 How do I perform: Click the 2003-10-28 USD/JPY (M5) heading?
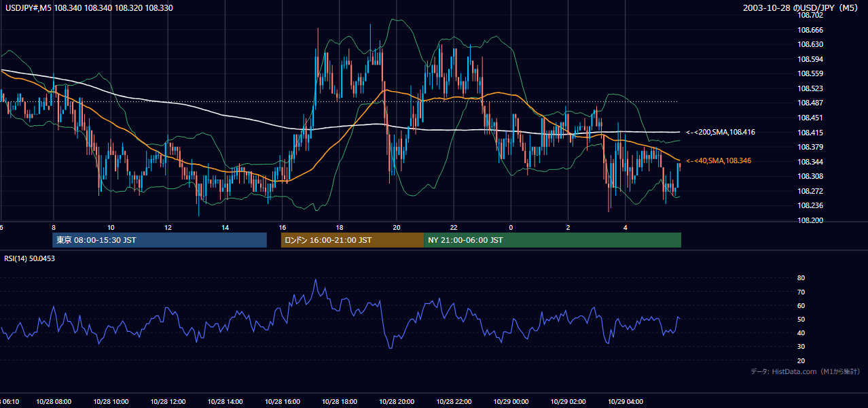(801, 8)
